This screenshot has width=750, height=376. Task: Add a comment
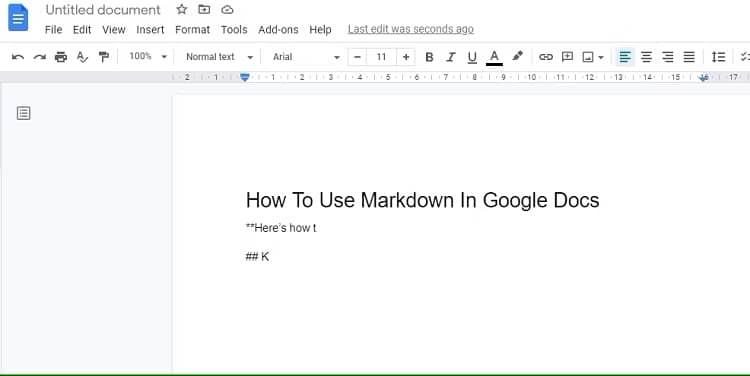pos(567,57)
